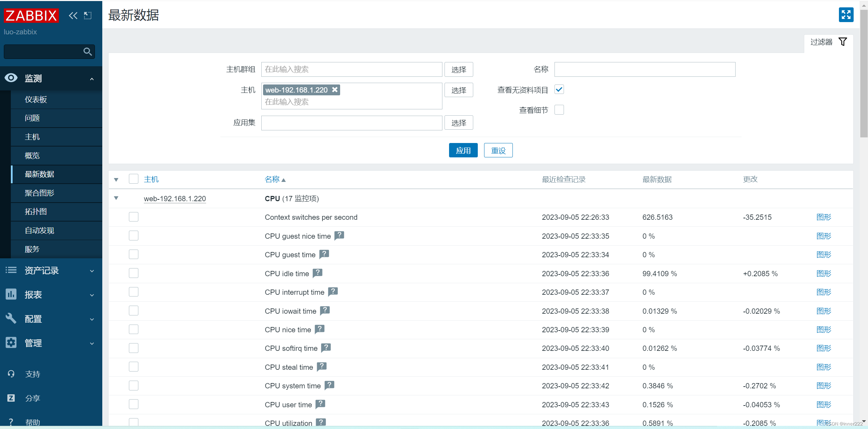Toggle fullscreen kiosk mode icon
The width and height of the screenshot is (868, 429).
click(846, 15)
